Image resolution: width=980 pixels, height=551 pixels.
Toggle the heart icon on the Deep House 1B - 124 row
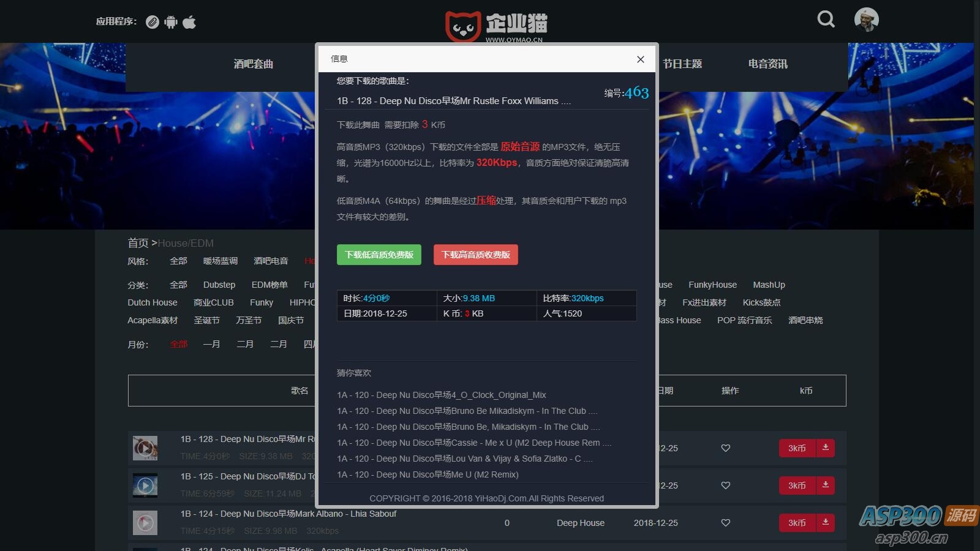coord(725,522)
